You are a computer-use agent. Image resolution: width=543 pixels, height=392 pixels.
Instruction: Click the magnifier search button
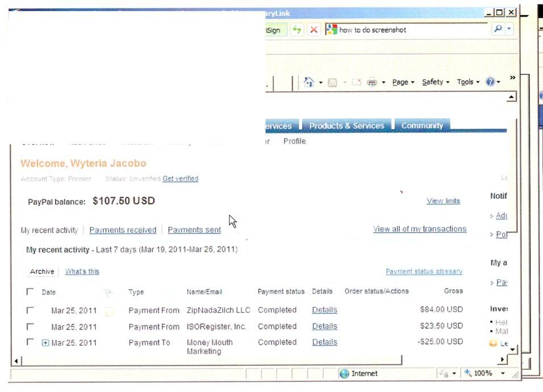[498, 29]
